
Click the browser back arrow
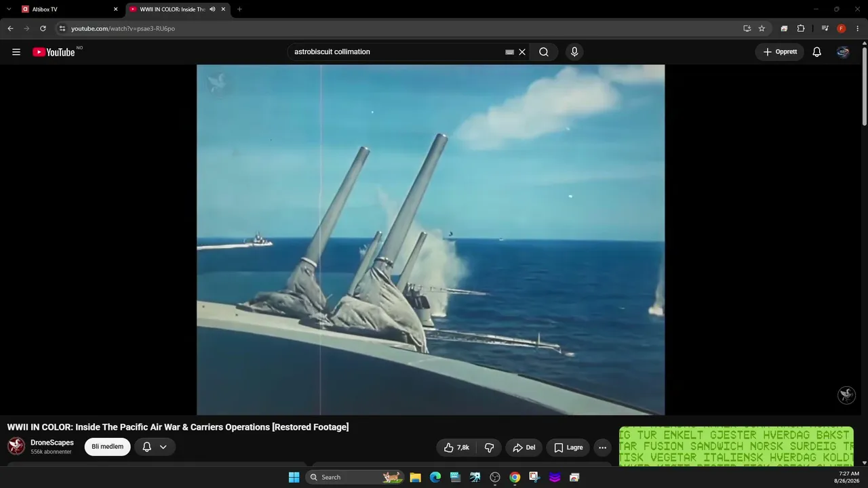[x=10, y=28]
